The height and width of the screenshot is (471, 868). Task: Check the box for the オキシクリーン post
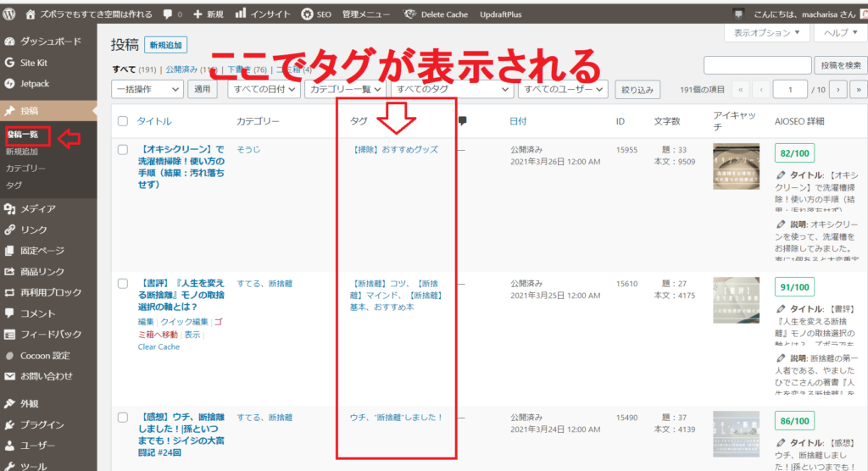click(x=123, y=149)
